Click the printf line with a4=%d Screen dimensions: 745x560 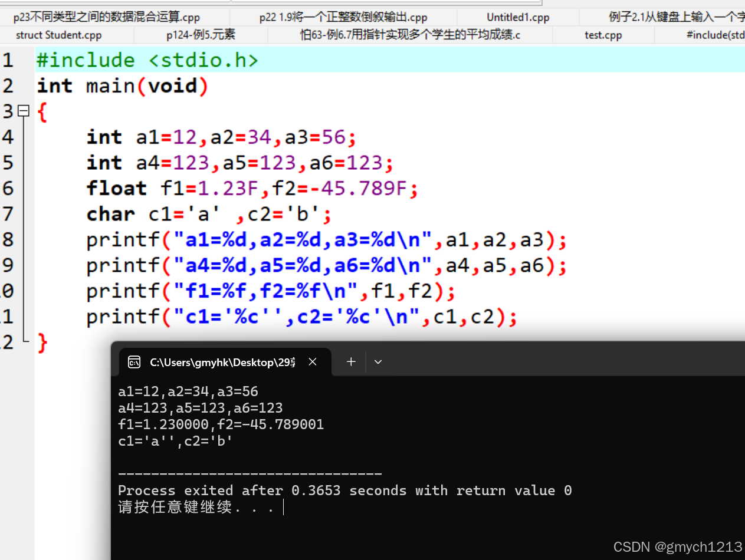[327, 266]
